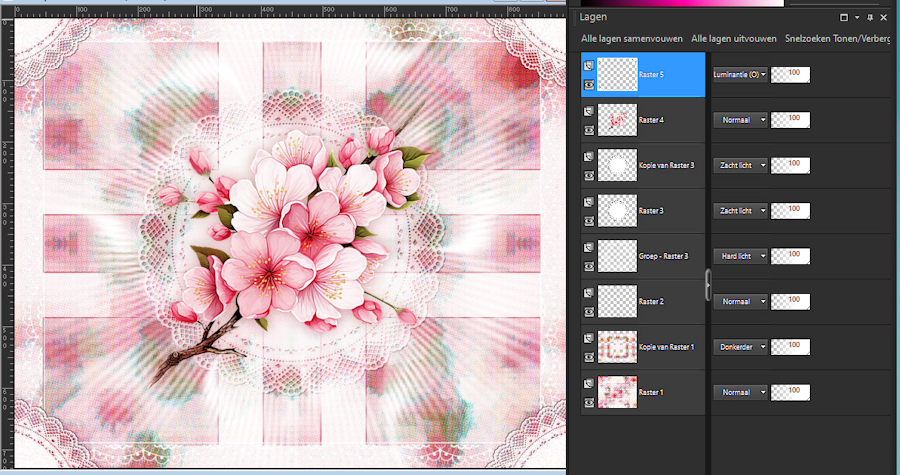The height and width of the screenshot is (475, 900).
Task: Maximize the Lagen panel via square icon
Action: 843,17
